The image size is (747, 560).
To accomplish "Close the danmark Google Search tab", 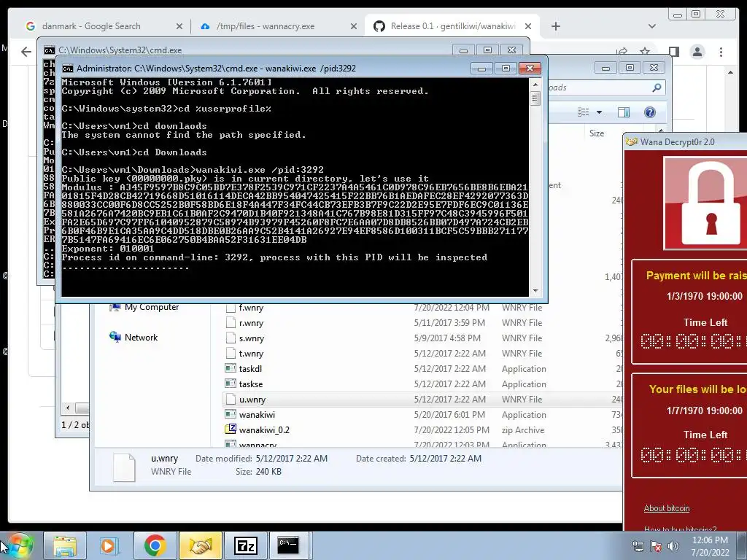I will click(x=179, y=27).
